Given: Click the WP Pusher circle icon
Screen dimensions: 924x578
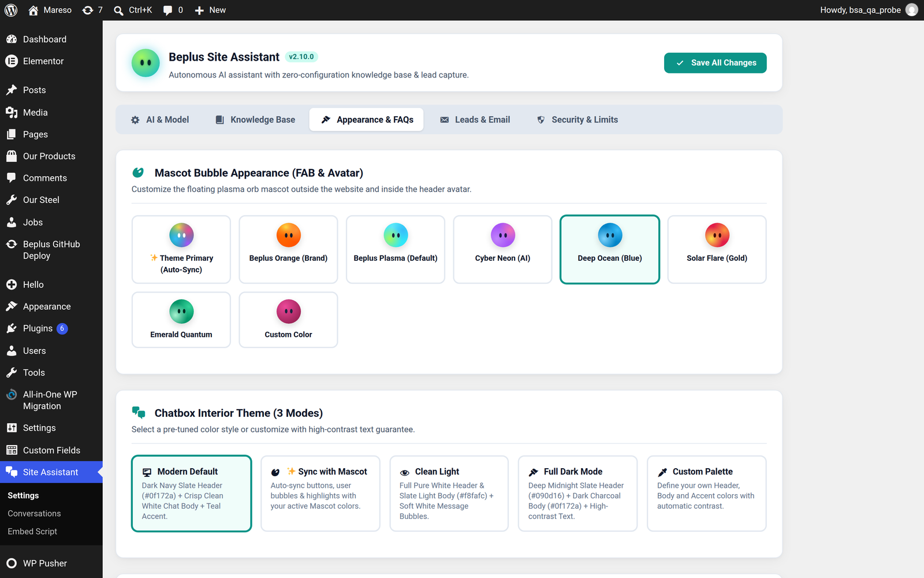Looking at the screenshot, I should click(12, 564).
